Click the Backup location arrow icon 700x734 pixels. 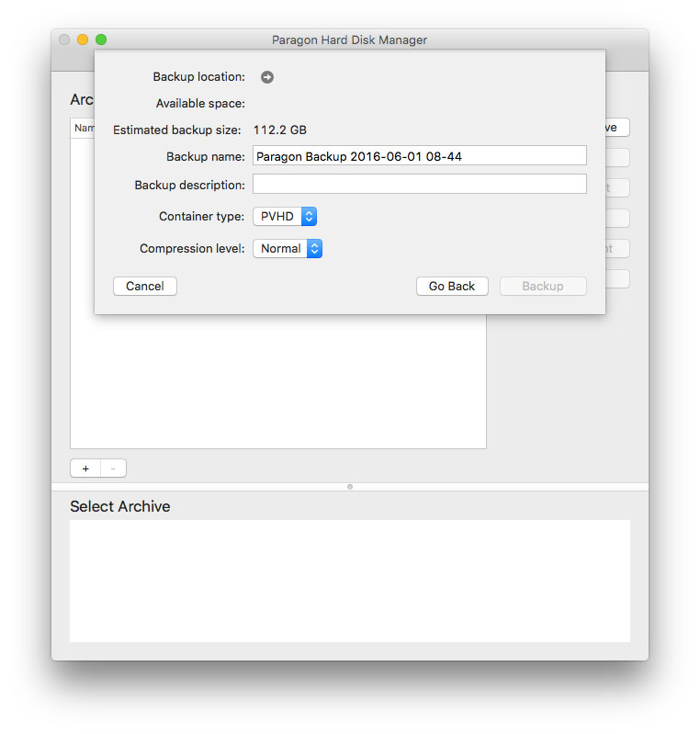point(267,77)
